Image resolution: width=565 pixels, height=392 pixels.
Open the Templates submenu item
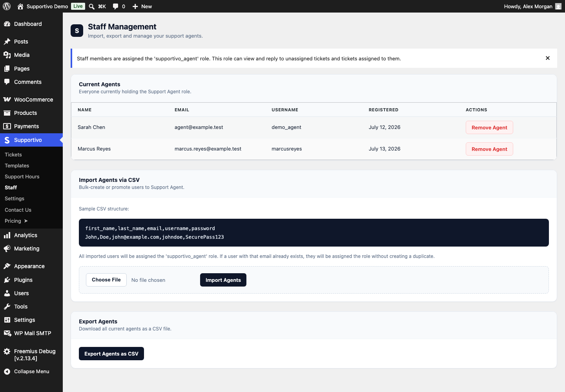[17, 166]
